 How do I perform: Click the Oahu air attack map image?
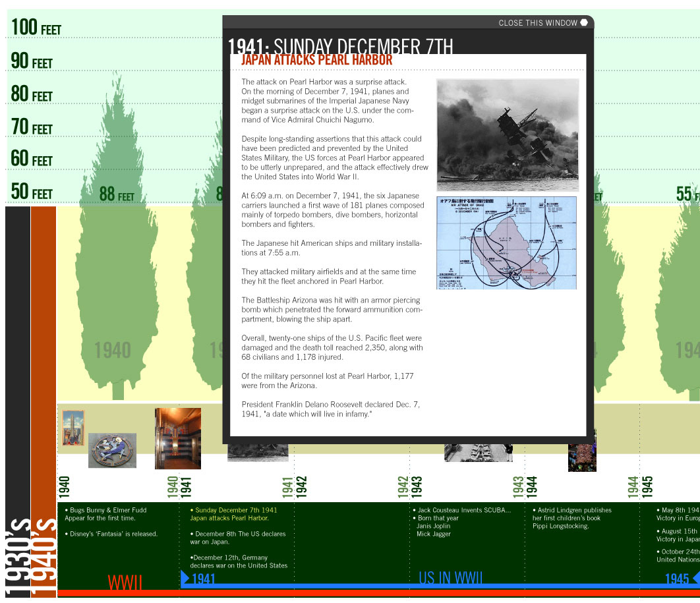tap(506, 243)
